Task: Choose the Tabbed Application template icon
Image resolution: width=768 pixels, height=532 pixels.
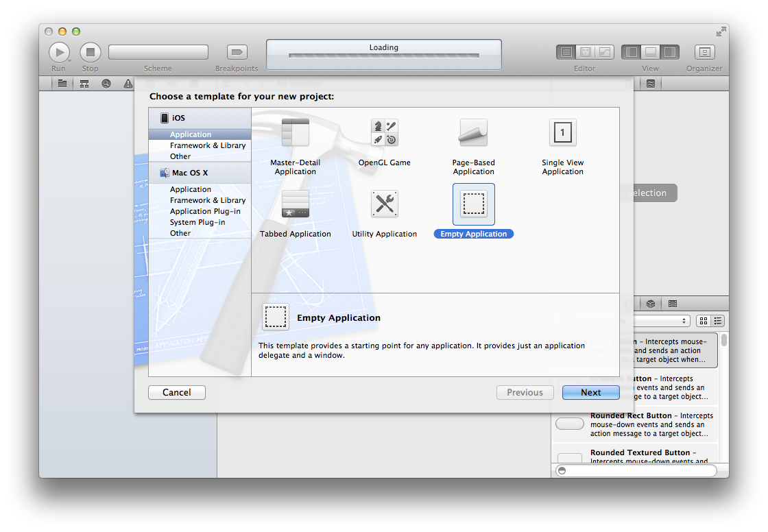Action: pyautogui.click(x=296, y=204)
